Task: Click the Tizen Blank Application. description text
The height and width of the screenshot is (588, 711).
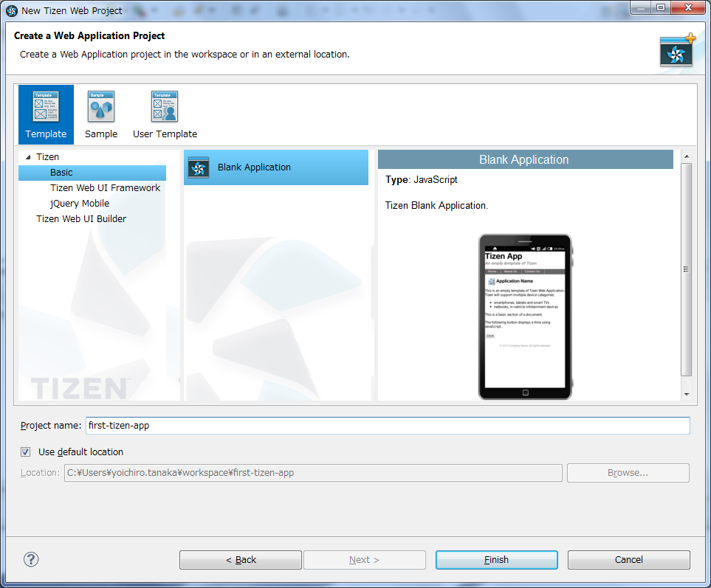Action: click(x=436, y=206)
